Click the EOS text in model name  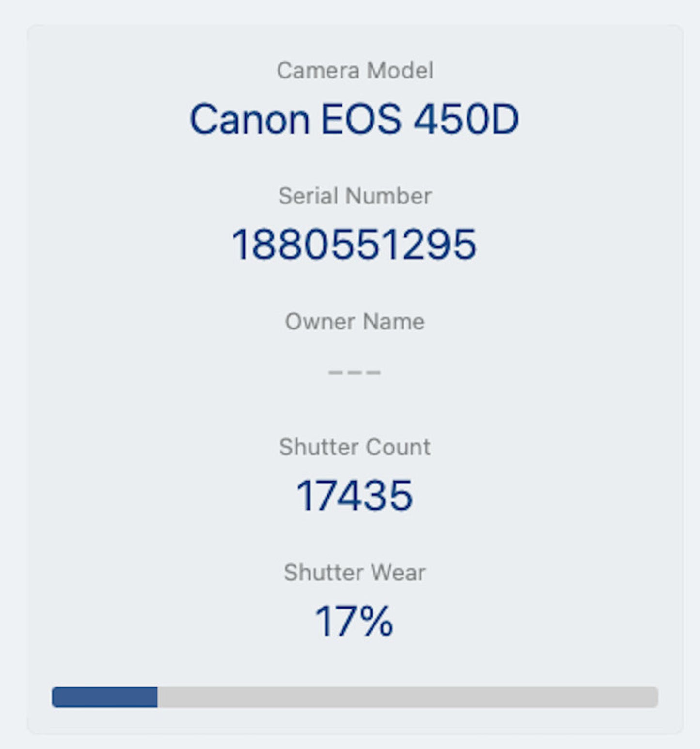(361, 119)
